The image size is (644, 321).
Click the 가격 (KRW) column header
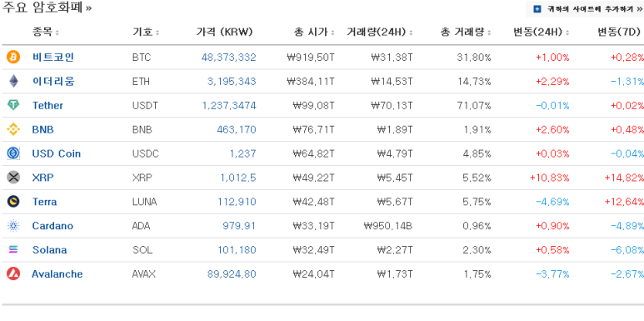tap(224, 32)
